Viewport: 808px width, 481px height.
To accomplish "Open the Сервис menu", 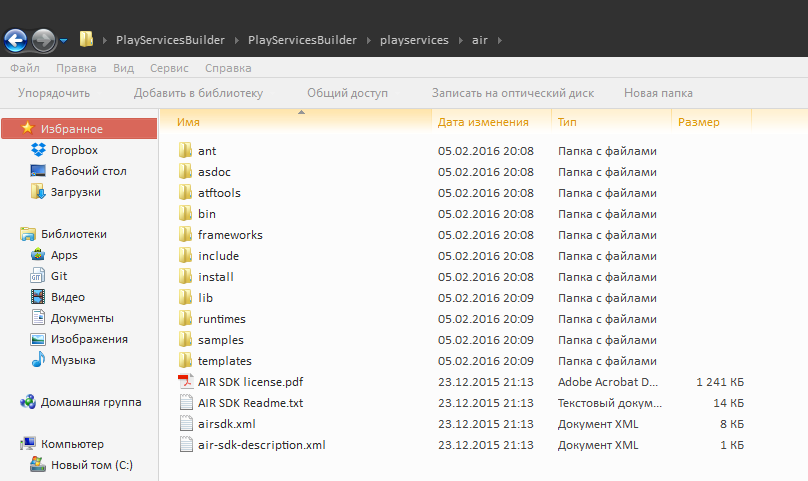I will click(169, 68).
